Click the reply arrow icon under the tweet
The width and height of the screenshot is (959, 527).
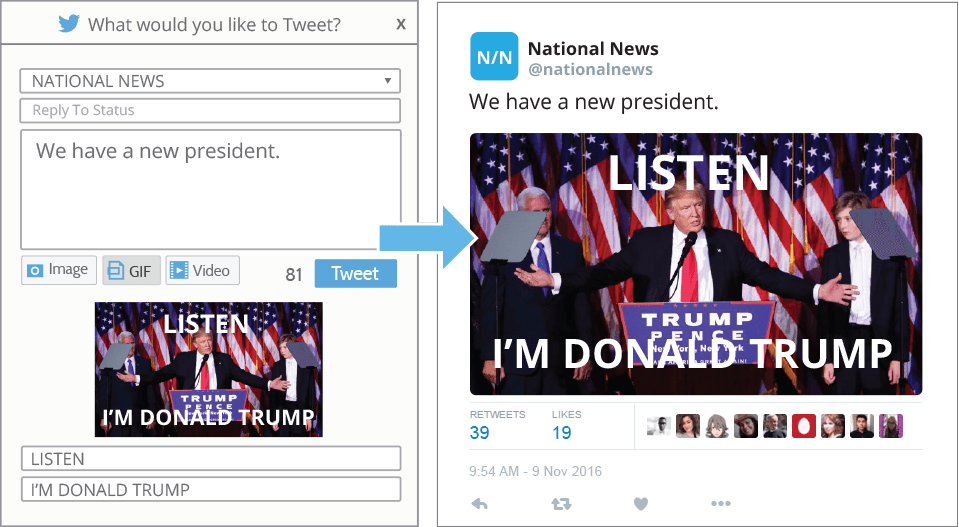480,504
